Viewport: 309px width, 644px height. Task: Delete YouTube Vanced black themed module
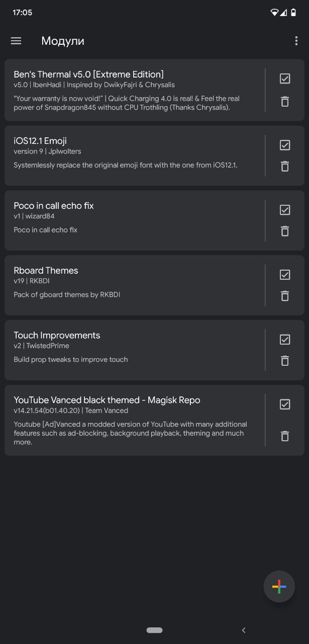click(x=285, y=436)
